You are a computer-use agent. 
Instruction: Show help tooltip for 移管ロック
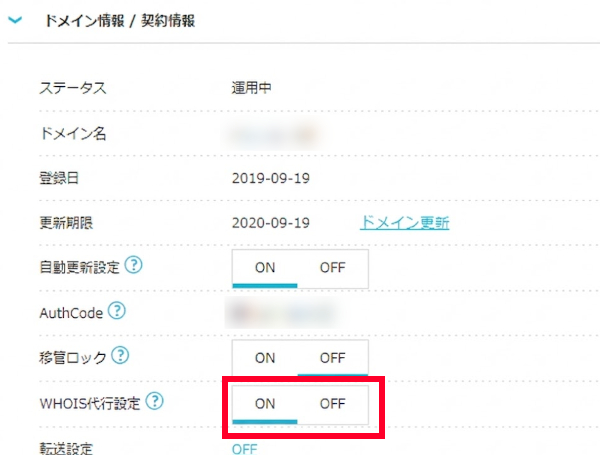121,355
